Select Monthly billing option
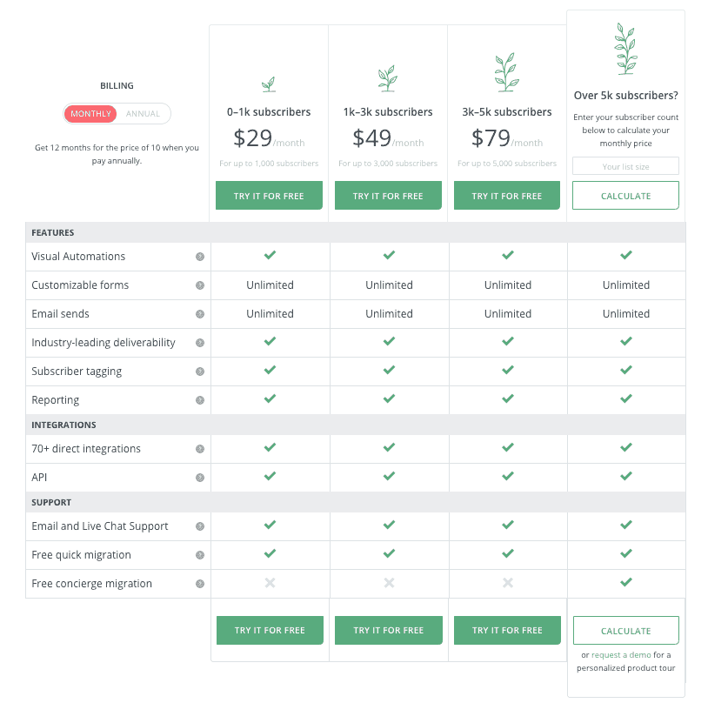Viewport: 728px width, 703px height. (90, 114)
